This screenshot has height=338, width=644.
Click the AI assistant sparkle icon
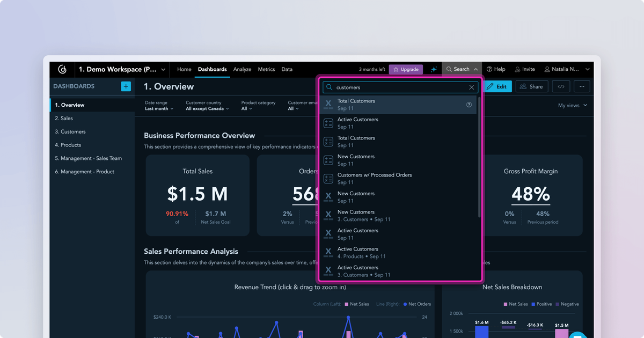point(434,69)
